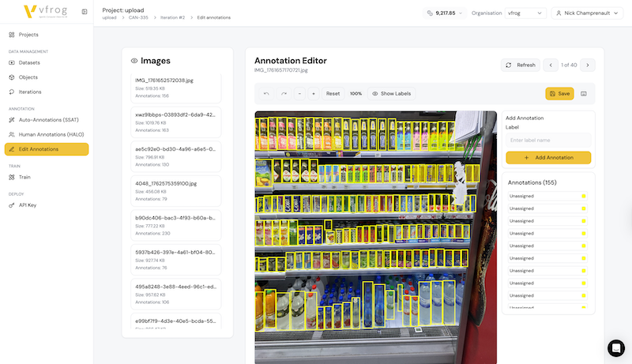Select image ae5c92e0-bd30 in the list

(176, 156)
